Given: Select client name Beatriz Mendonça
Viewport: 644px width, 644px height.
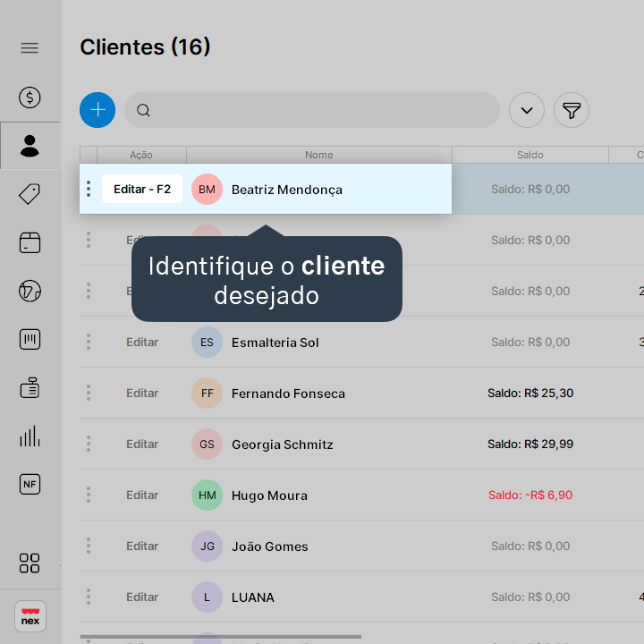Looking at the screenshot, I should tap(287, 190).
